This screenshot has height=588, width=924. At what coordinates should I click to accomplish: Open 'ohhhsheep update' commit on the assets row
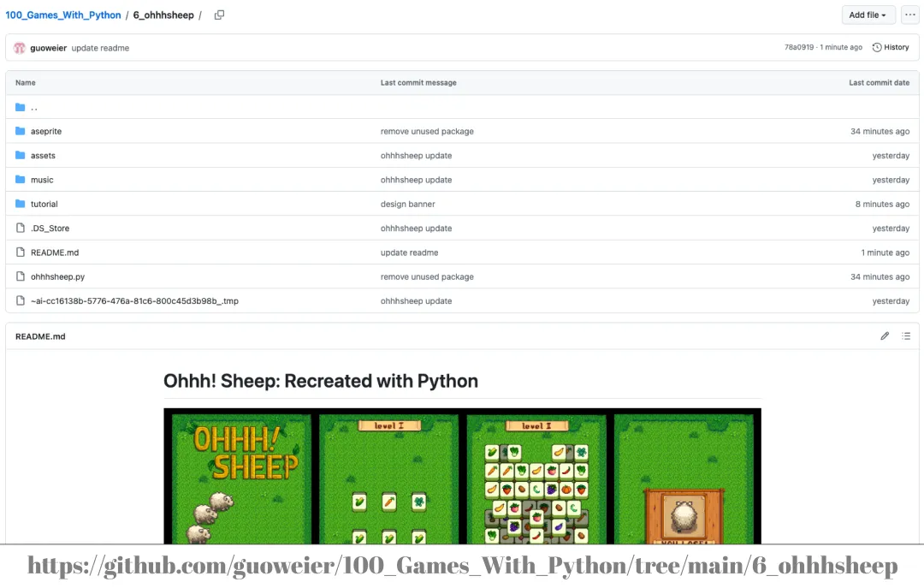coord(416,156)
